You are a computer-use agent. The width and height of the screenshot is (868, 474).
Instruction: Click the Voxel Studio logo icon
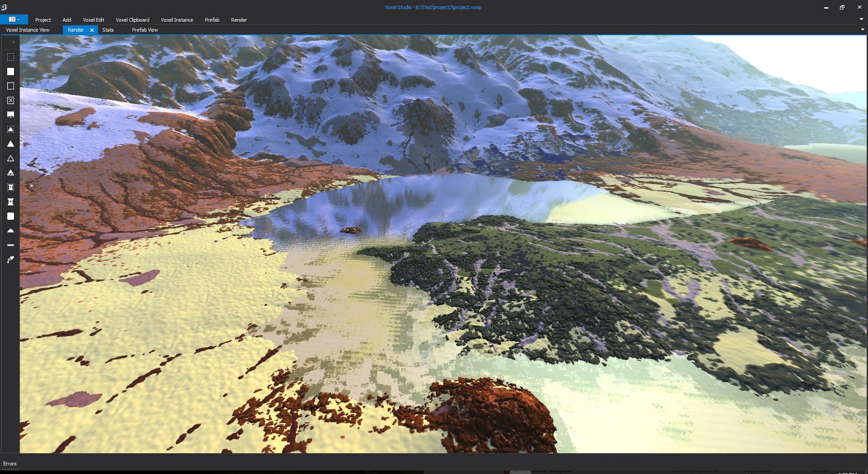pos(4,7)
